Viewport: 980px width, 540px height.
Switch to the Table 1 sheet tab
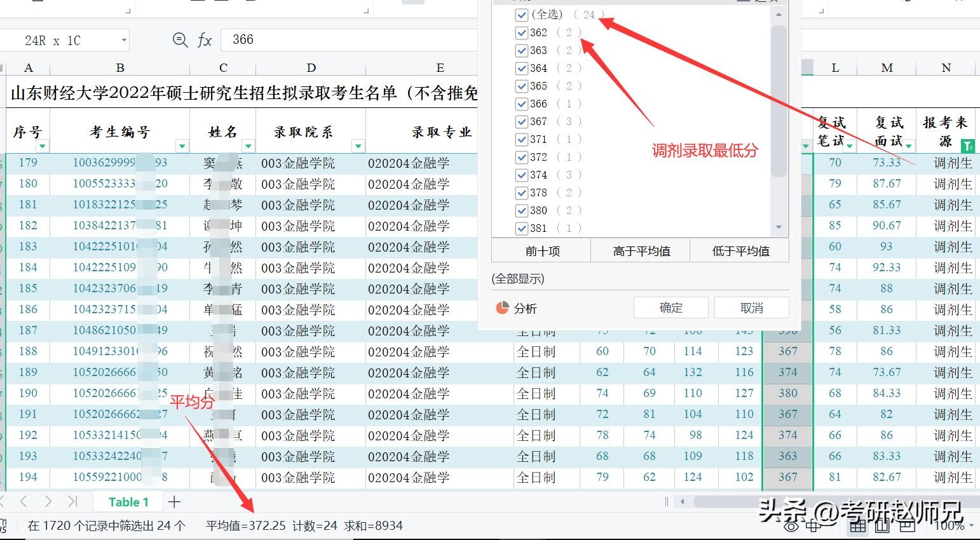(x=128, y=502)
